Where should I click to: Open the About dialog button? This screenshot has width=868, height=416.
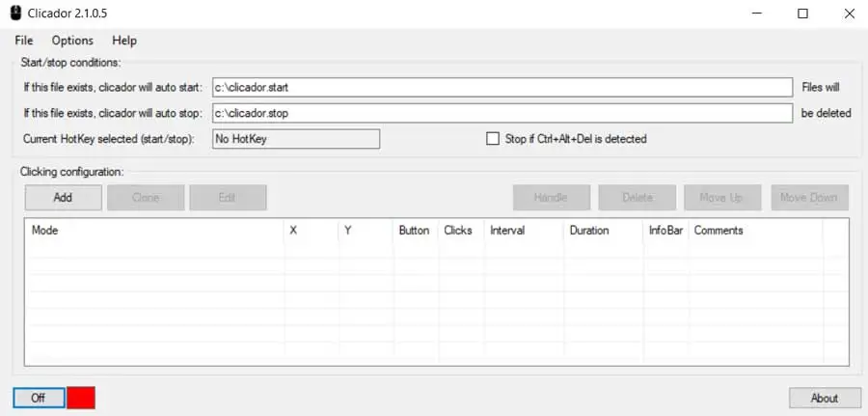[x=825, y=399]
